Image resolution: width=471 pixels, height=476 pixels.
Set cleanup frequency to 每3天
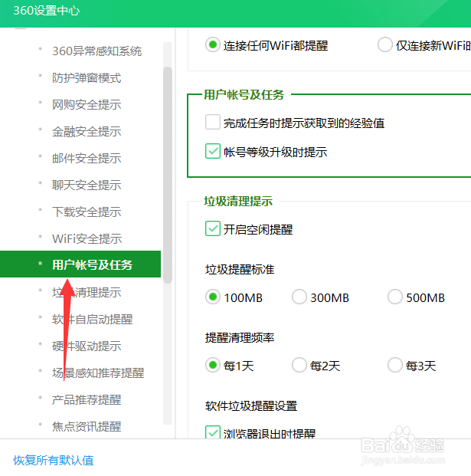point(395,365)
